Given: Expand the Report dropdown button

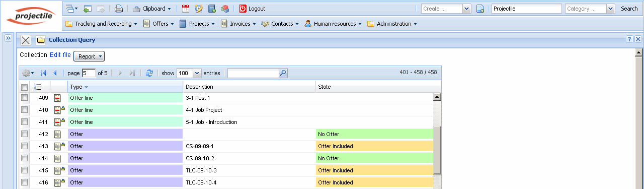Looking at the screenshot, I should 89,56.
